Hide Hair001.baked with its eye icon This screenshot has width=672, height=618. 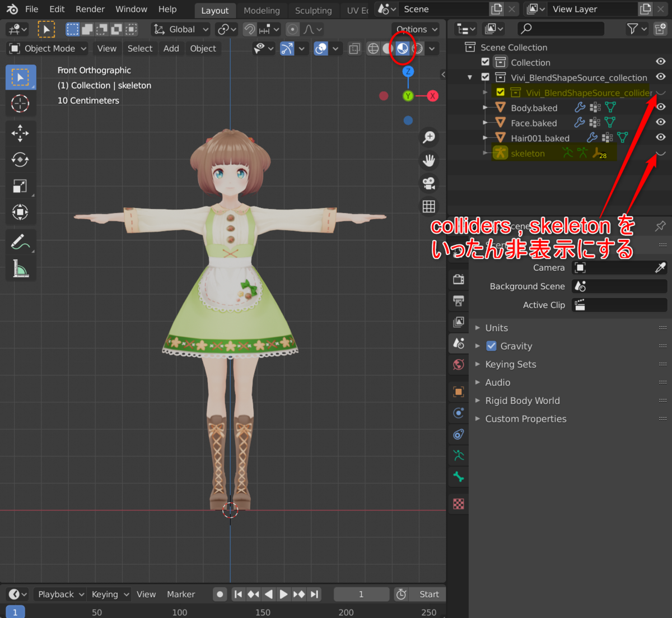click(x=661, y=137)
